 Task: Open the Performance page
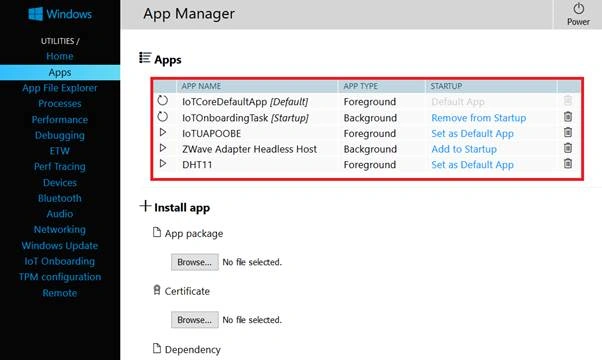(x=60, y=120)
